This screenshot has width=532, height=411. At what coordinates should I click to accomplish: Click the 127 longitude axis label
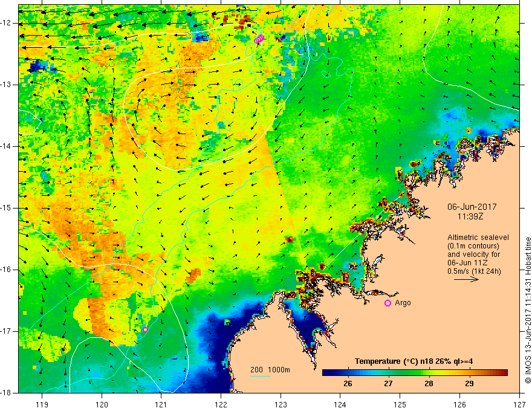tap(519, 404)
